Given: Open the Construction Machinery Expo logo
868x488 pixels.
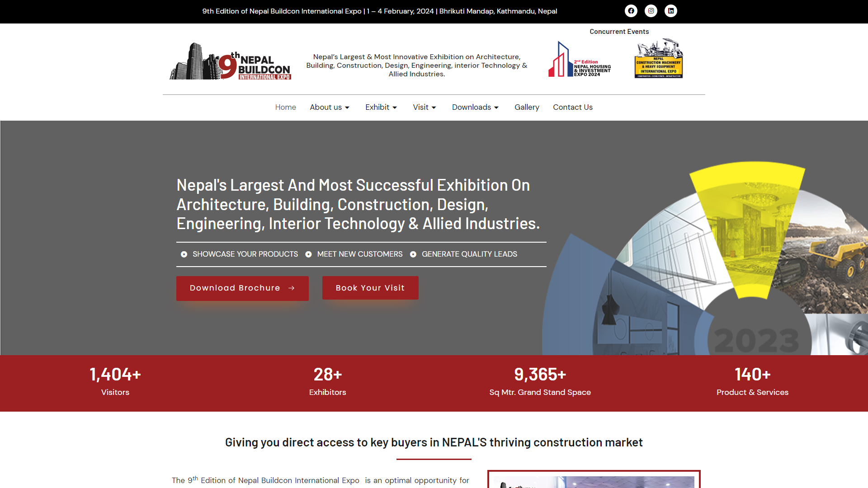Looking at the screenshot, I should point(659,58).
